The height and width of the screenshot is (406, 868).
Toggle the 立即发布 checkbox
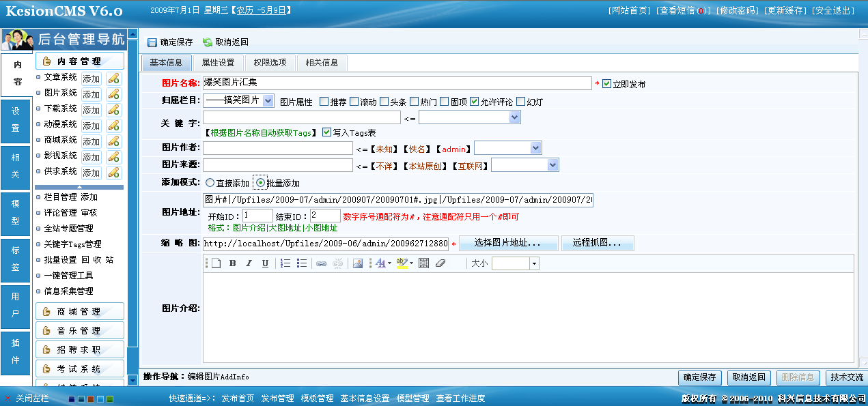(606, 84)
